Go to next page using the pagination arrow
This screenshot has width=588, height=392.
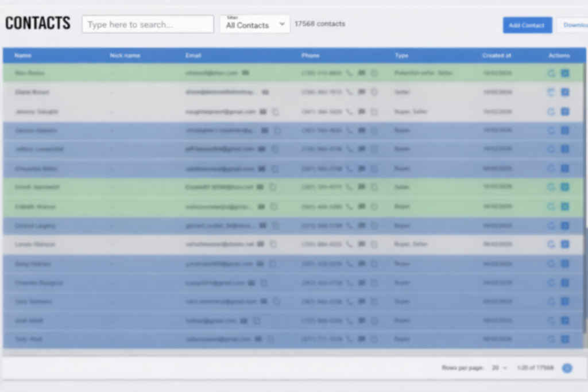pos(567,368)
